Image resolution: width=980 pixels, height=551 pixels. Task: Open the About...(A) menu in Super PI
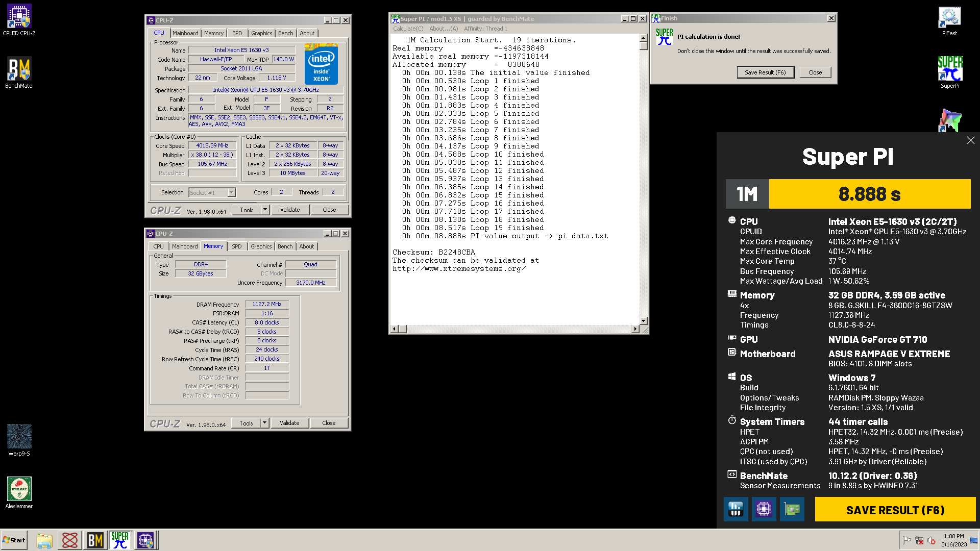coord(444,29)
